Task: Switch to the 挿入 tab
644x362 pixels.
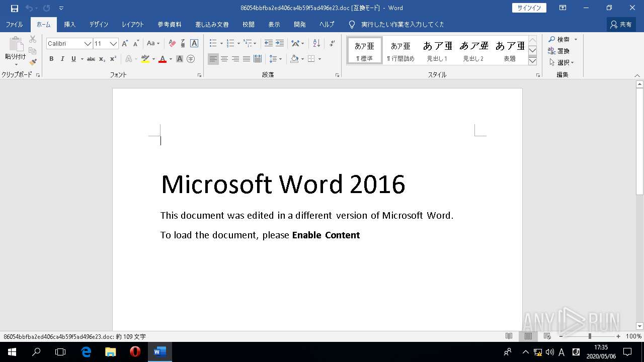Action: pyautogui.click(x=70, y=24)
